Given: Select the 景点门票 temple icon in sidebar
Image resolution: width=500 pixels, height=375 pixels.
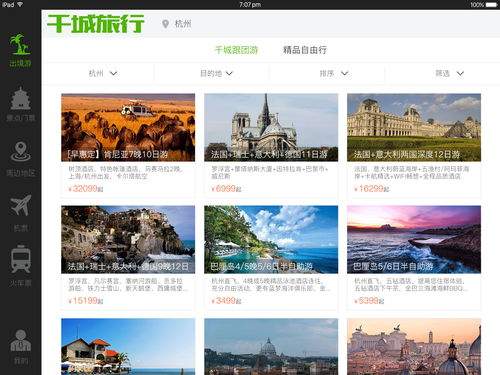Looking at the screenshot, I should coord(20,98).
